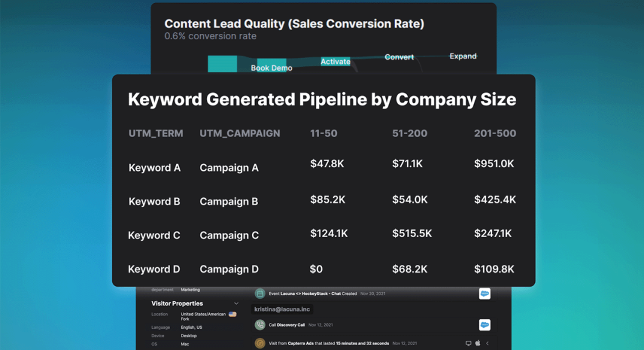Image resolution: width=644 pixels, height=350 pixels.
Task: Click the phone icon beside Discovery Call
Action: click(260, 325)
